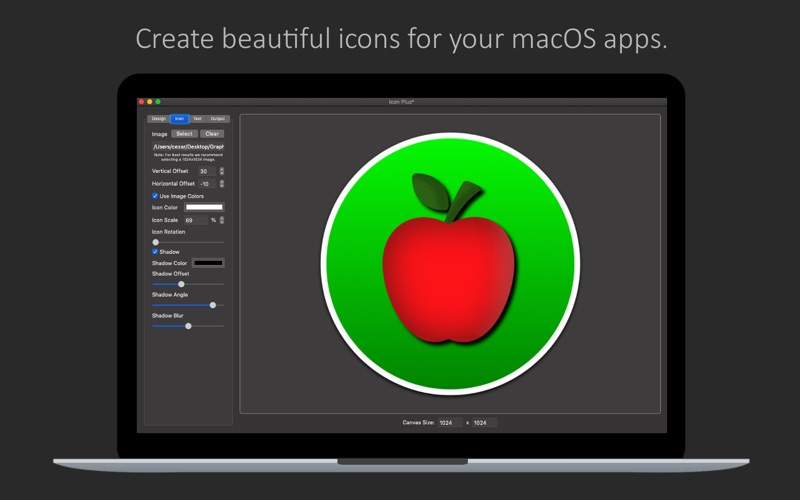The image size is (800, 500).
Task: Click the Horizontal Offset stepper arrows
Action: point(222,184)
